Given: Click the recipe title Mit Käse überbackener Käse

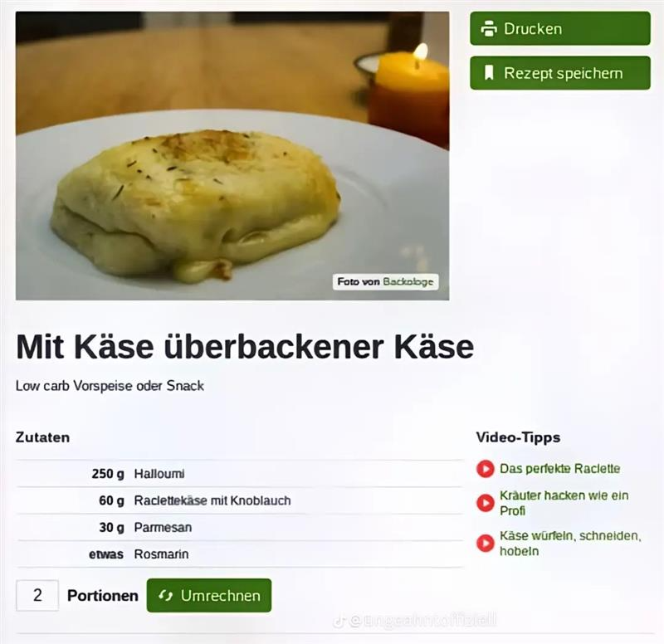Looking at the screenshot, I should tap(244, 347).
